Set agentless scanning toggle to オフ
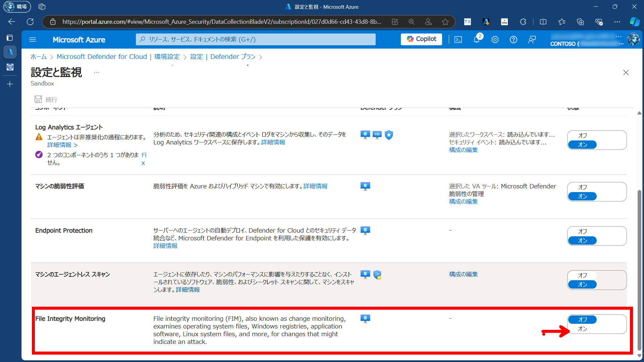 pyautogui.click(x=582, y=275)
